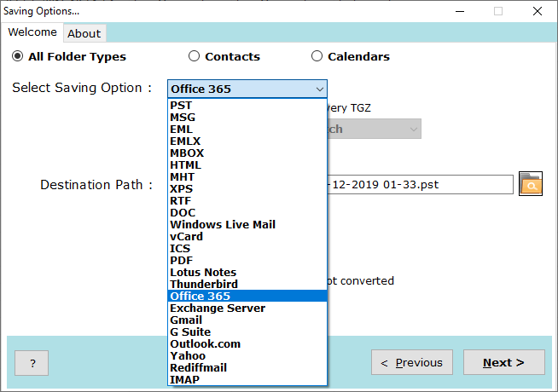Choose highlighted Office 365 list entry
Screen dimensions: 558x392
pos(247,296)
